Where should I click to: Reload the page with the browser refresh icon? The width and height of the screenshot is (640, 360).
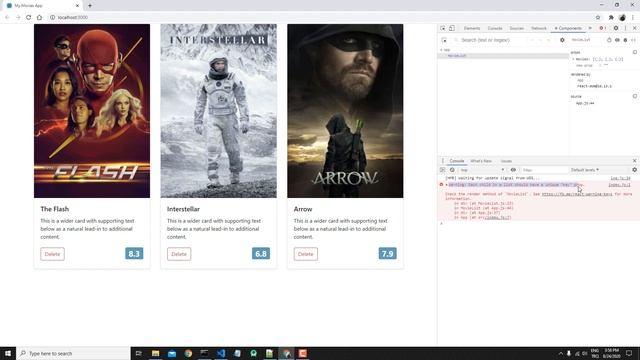pyautogui.click(x=28, y=17)
